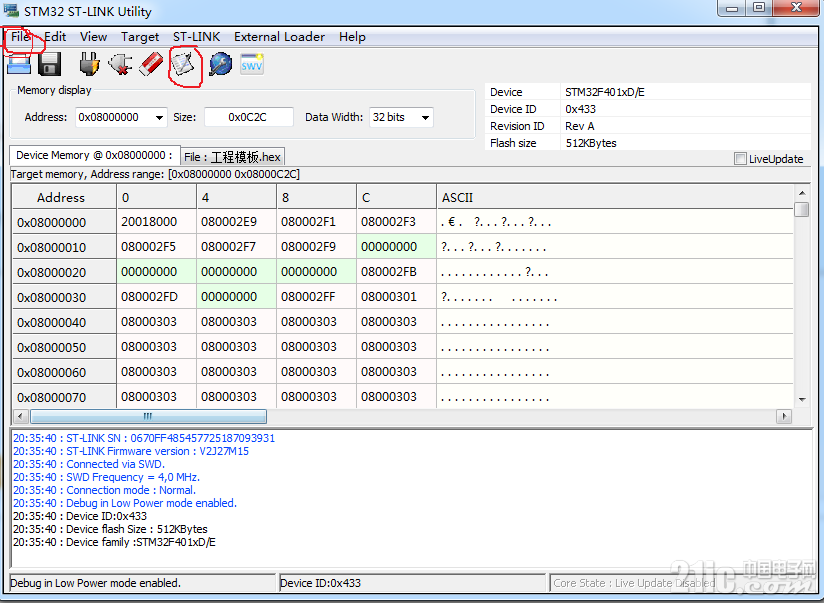The height and width of the screenshot is (603, 824).
Task: Open the View menu
Action: 94,37
